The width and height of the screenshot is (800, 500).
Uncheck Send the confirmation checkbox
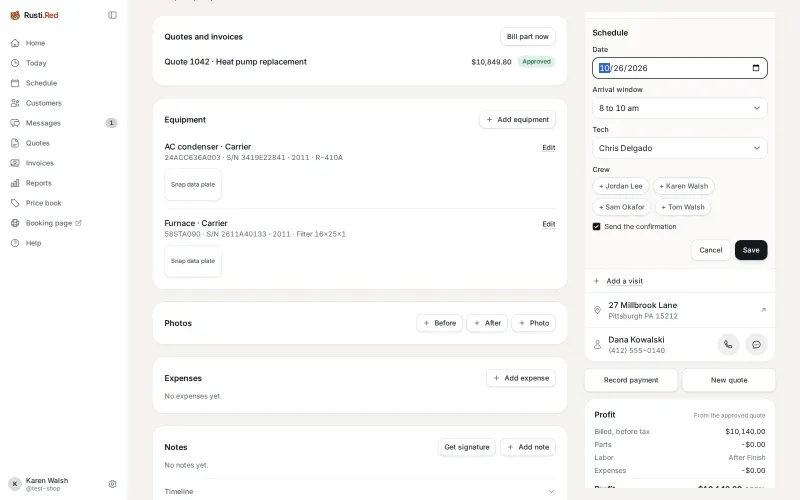click(596, 227)
